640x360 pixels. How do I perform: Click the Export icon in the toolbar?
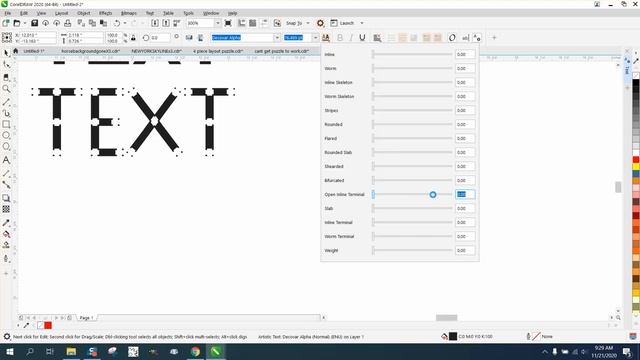(166, 23)
